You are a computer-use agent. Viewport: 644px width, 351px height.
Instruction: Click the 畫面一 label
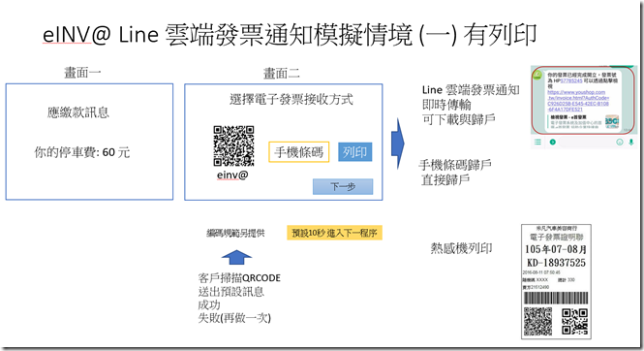[82, 73]
